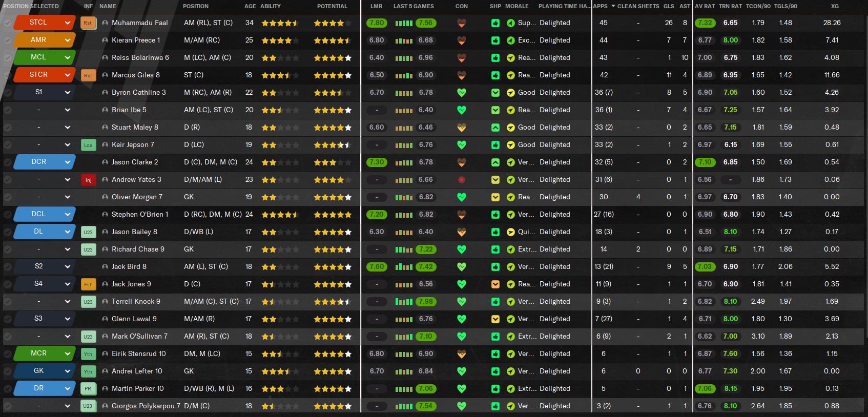Sort by the POTENTIAL column header

(x=332, y=6)
